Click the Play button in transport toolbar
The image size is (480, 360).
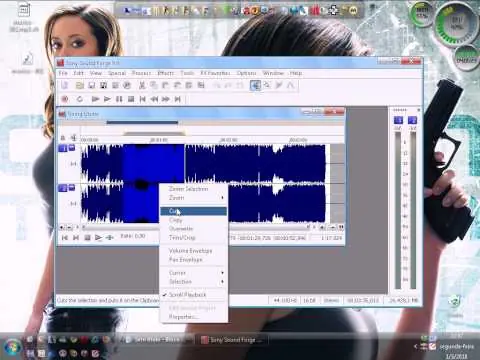(107, 99)
